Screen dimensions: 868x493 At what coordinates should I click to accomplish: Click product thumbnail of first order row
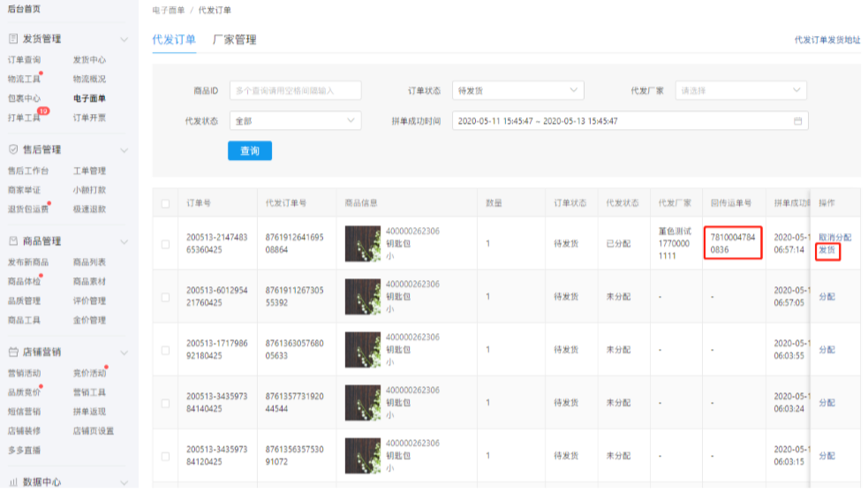pyautogui.click(x=362, y=244)
